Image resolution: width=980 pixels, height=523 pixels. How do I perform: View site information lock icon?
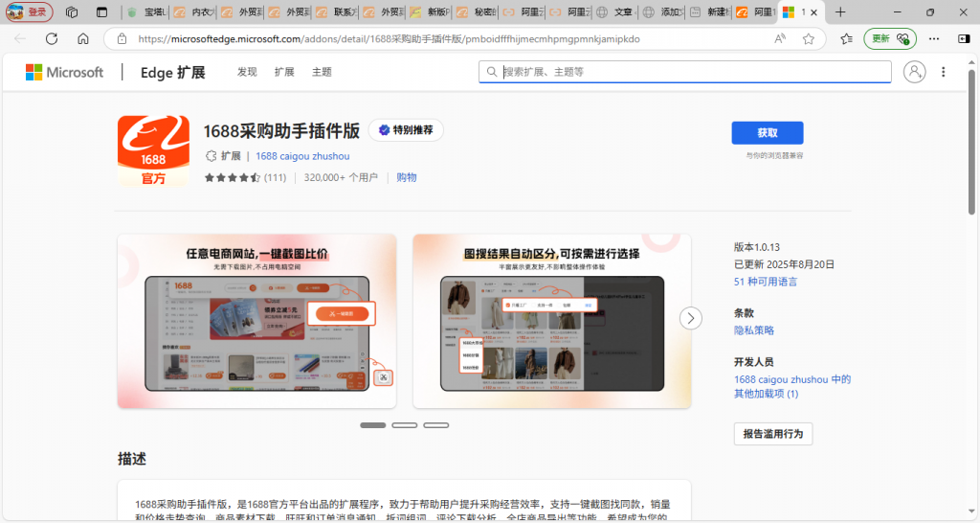click(122, 38)
